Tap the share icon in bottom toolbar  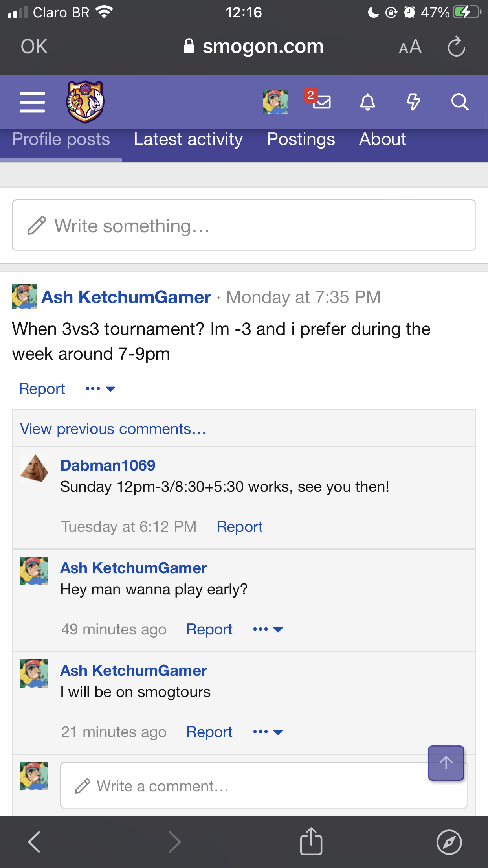coord(311,841)
